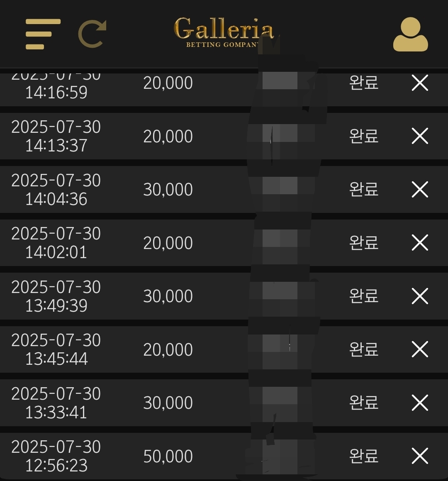Click the 완료 status at 13:49:39

point(364,296)
